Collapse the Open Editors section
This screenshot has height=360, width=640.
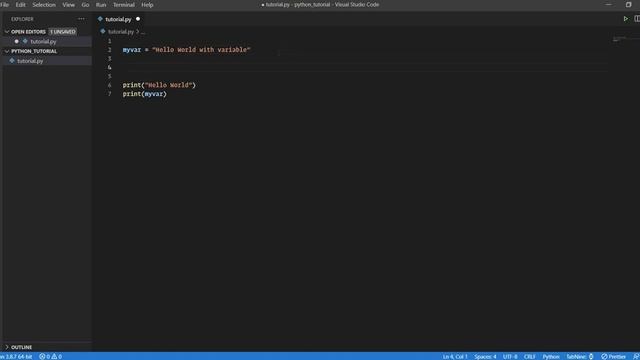[7, 31]
